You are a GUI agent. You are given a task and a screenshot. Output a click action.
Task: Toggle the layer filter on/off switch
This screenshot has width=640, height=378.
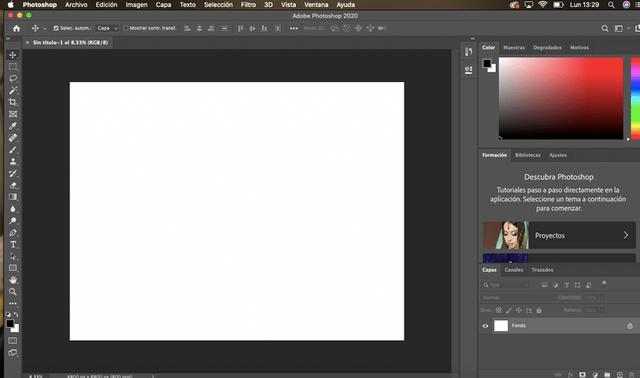tap(604, 284)
